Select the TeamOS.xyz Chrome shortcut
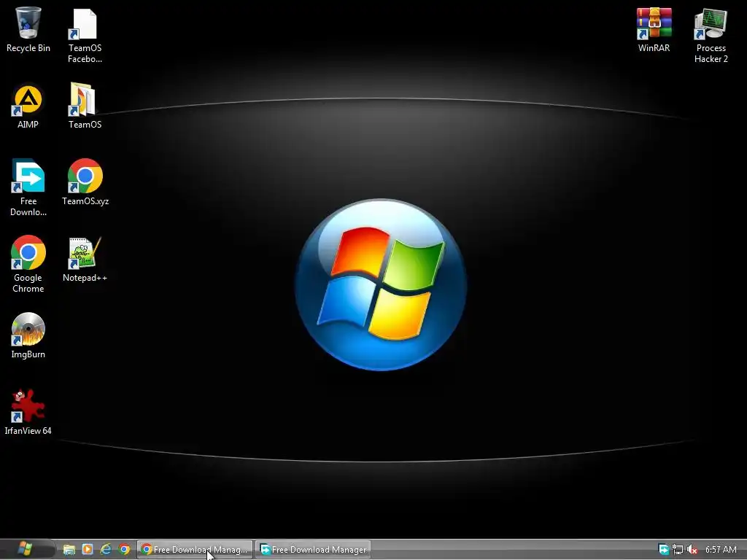Image resolution: width=747 pixels, height=560 pixels. [x=85, y=182]
